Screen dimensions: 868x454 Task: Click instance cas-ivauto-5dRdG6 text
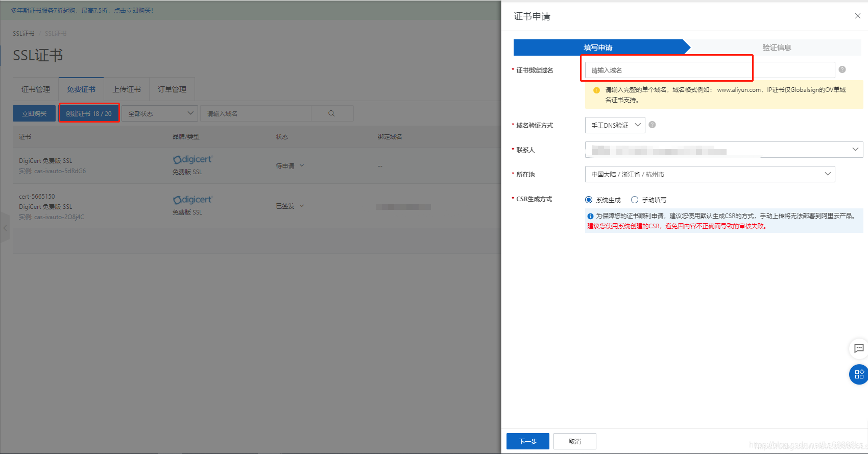tap(53, 171)
